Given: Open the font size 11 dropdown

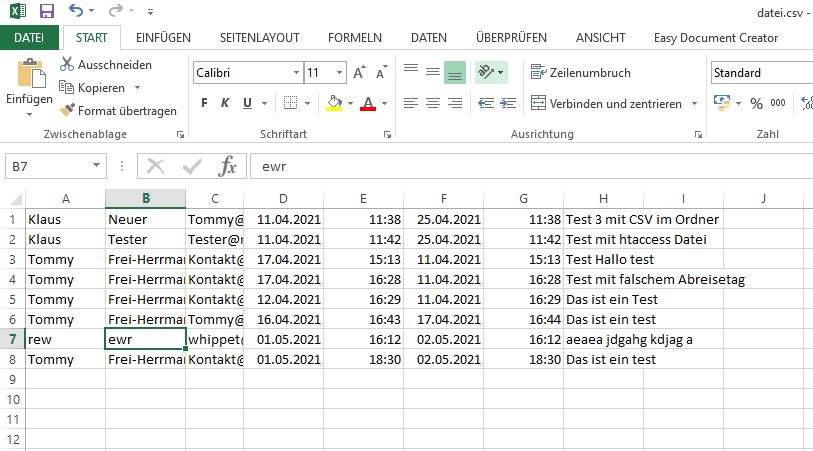Looking at the screenshot, I should 340,73.
